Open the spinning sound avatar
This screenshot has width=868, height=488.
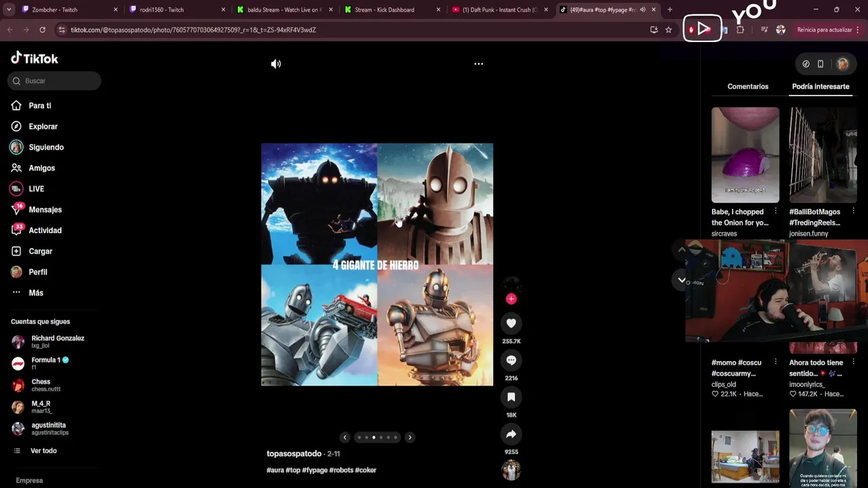[x=511, y=470]
